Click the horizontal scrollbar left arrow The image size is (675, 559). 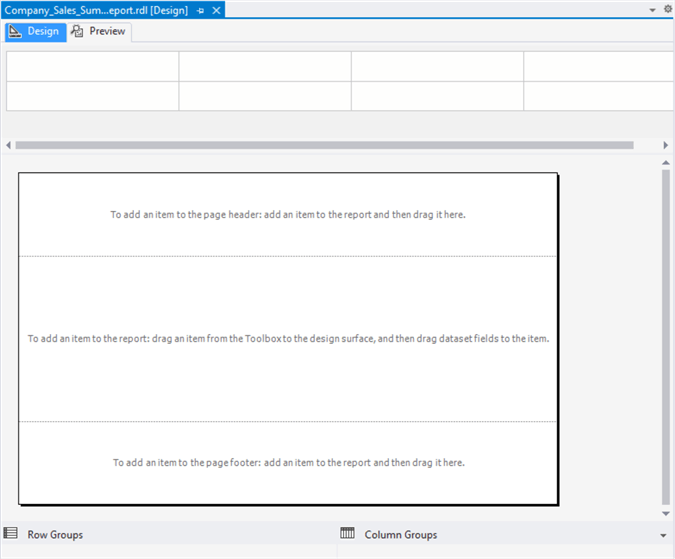pos(9,145)
